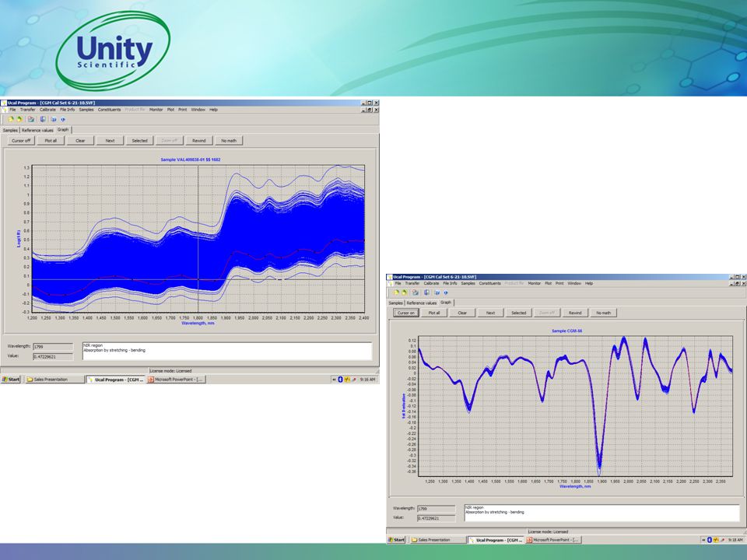Viewport: 747px width, 560px height.
Task: Click the folder picture icon in Log(1/R) window toolbar
Action: point(31,119)
